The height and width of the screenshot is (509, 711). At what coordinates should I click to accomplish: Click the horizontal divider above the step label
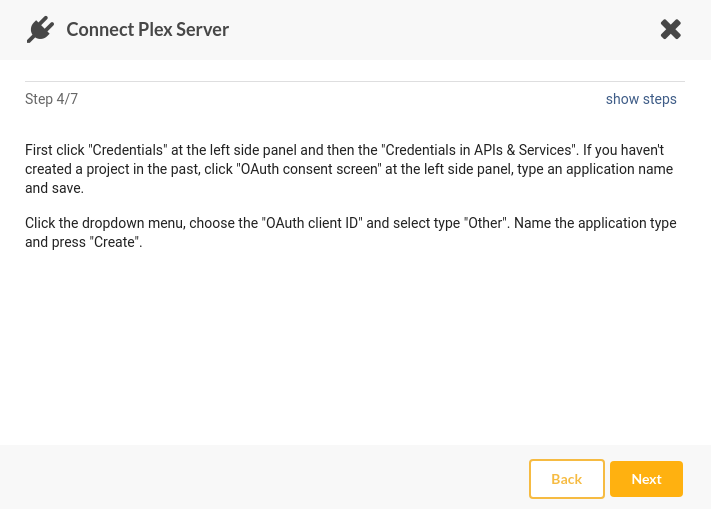tap(355, 82)
